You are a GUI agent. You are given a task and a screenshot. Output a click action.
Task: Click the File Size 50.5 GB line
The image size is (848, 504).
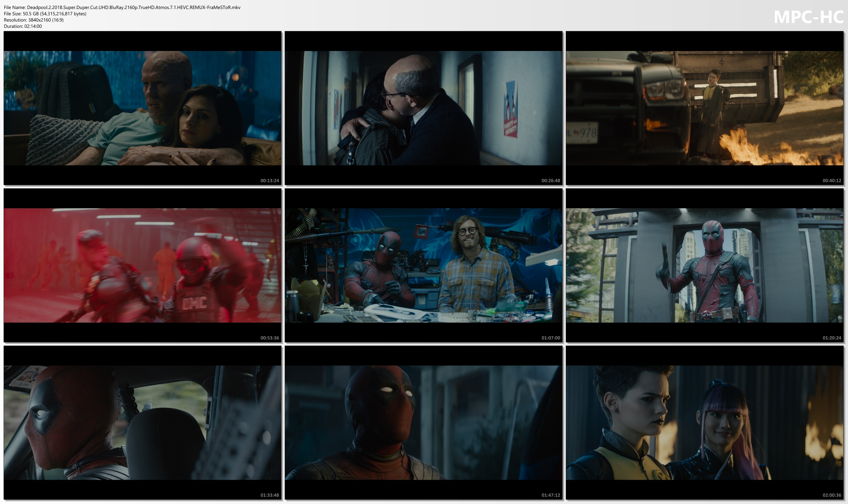(45, 14)
